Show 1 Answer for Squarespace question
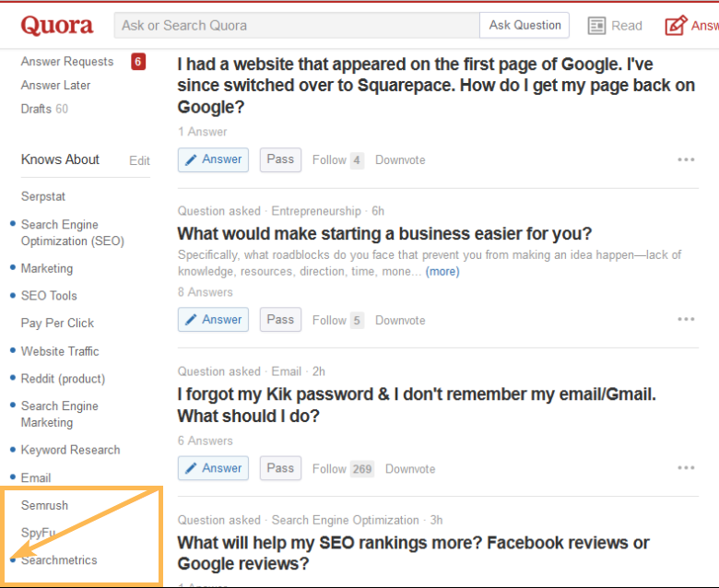Screen dimensions: 719x588 click(202, 132)
